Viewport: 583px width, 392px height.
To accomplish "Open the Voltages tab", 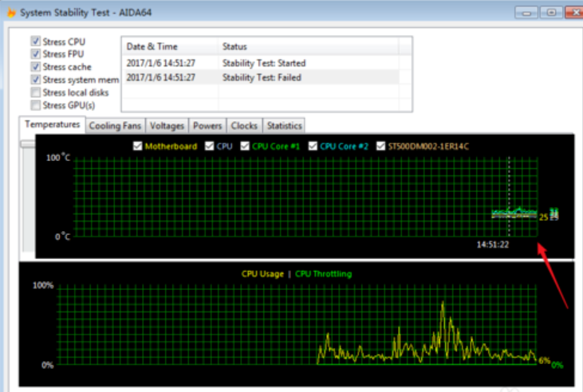I will 167,126.
